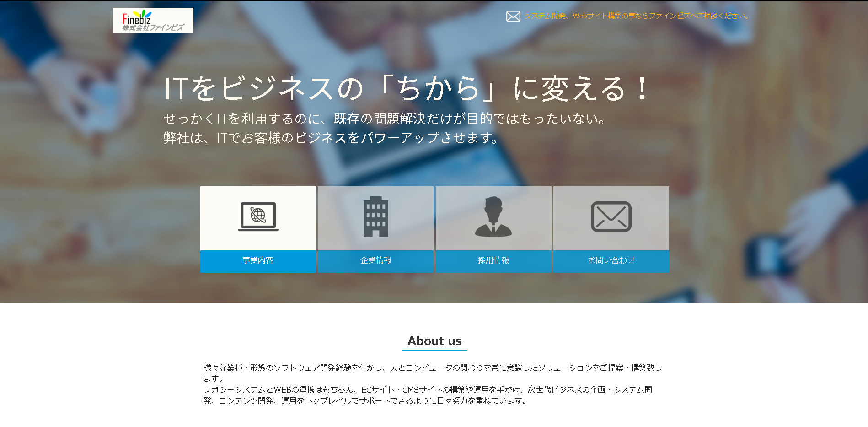This screenshot has width=868, height=427.
Task: Click the globe symbol on the laptop icon
Action: click(258, 215)
